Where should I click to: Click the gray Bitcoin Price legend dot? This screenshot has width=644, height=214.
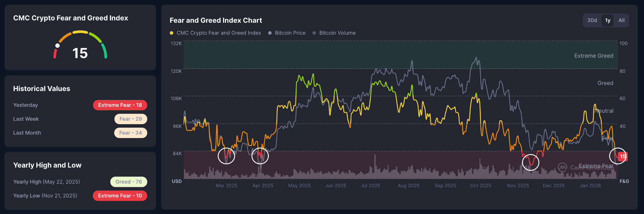pyautogui.click(x=270, y=33)
